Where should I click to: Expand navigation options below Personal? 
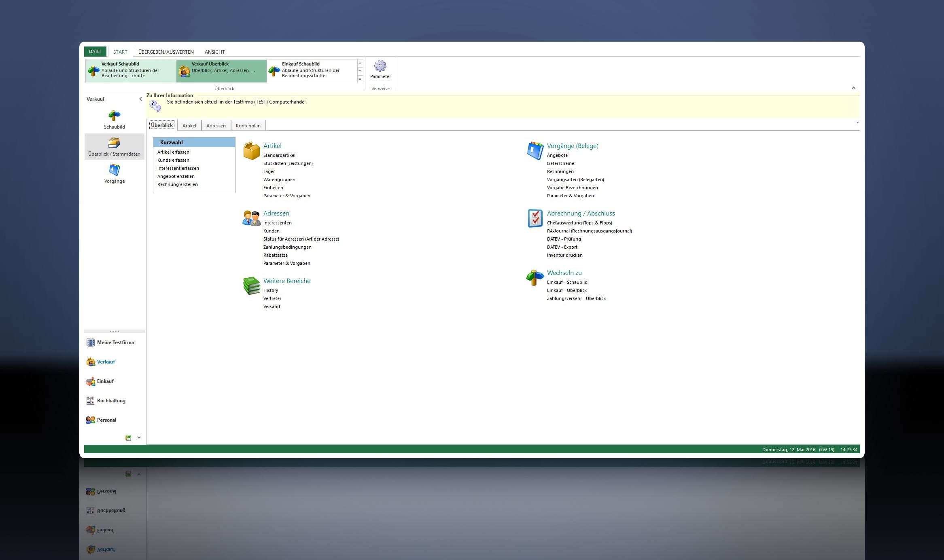(x=139, y=437)
